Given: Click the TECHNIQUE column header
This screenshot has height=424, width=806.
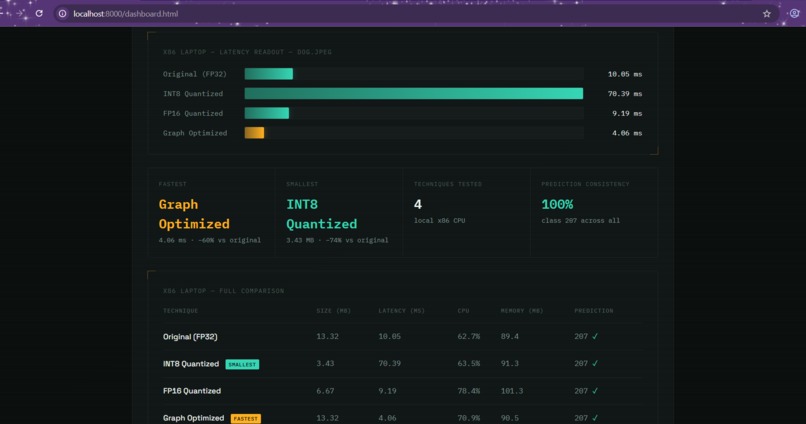Looking at the screenshot, I should (x=180, y=310).
